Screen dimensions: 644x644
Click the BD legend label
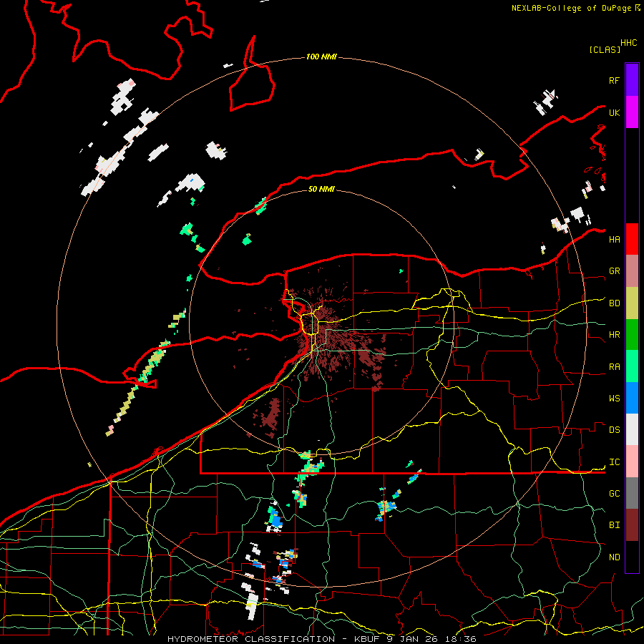(x=614, y=303)
